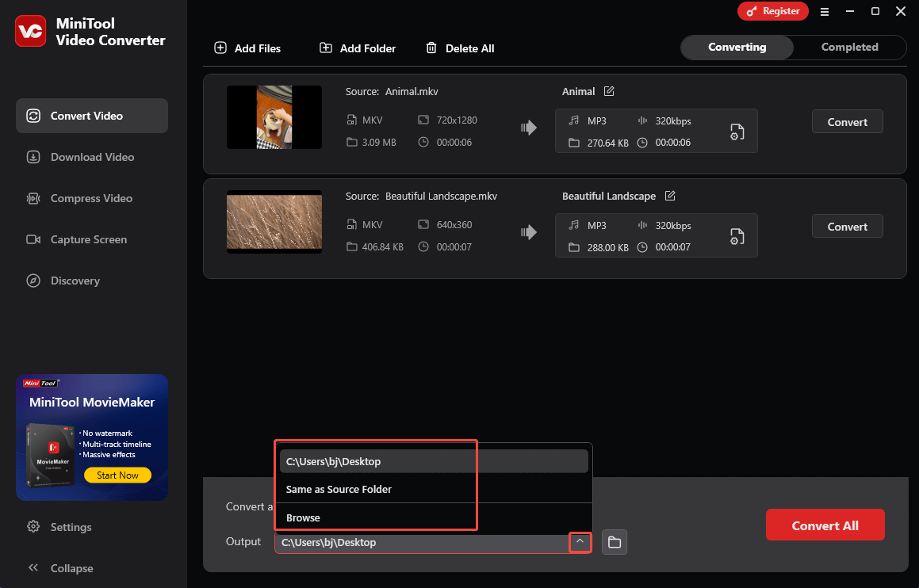Click Delete All in the toolbar
919x588 pixels.
[x=460, y=48]
